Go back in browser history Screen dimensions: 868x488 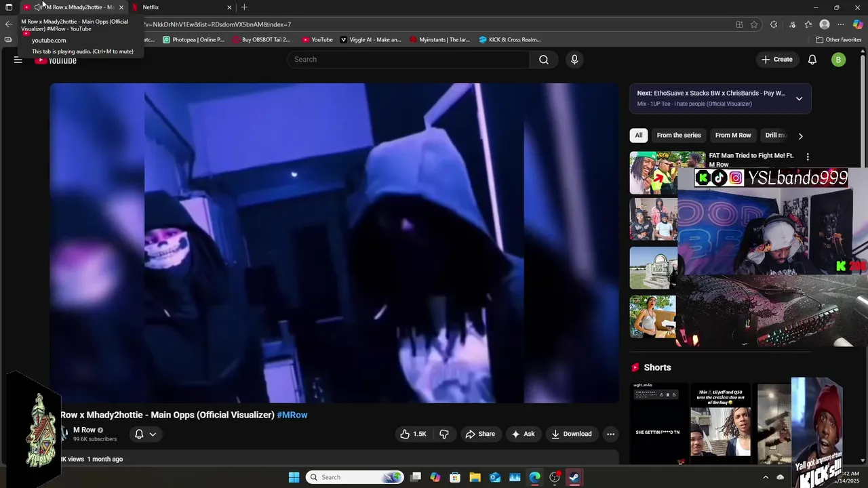tap(8, 24)
